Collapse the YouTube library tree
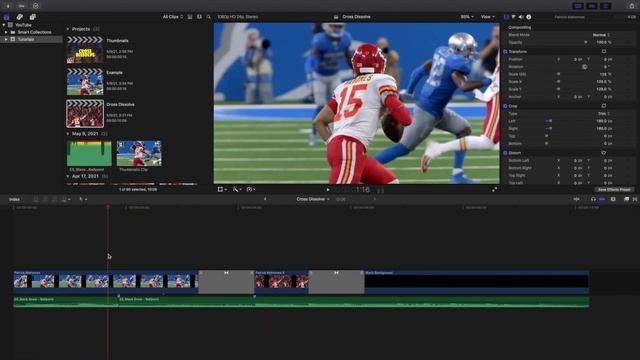 click(4, 25)
